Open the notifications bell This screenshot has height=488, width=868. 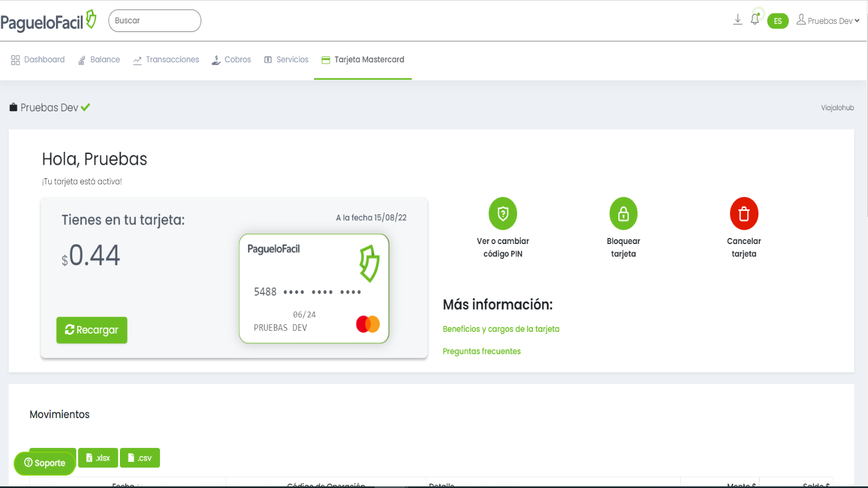coord(755,19)
